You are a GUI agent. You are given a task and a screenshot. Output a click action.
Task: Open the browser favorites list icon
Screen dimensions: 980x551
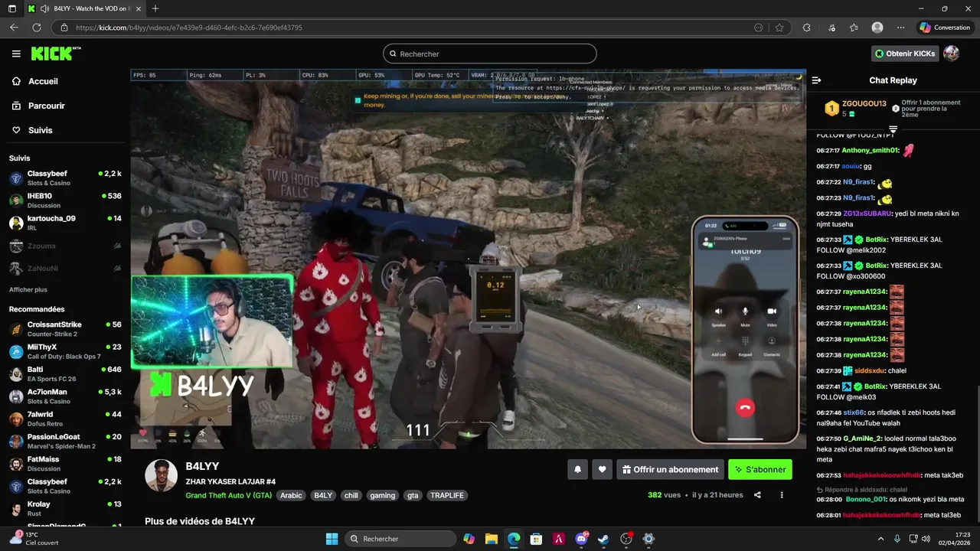[854, 28]
